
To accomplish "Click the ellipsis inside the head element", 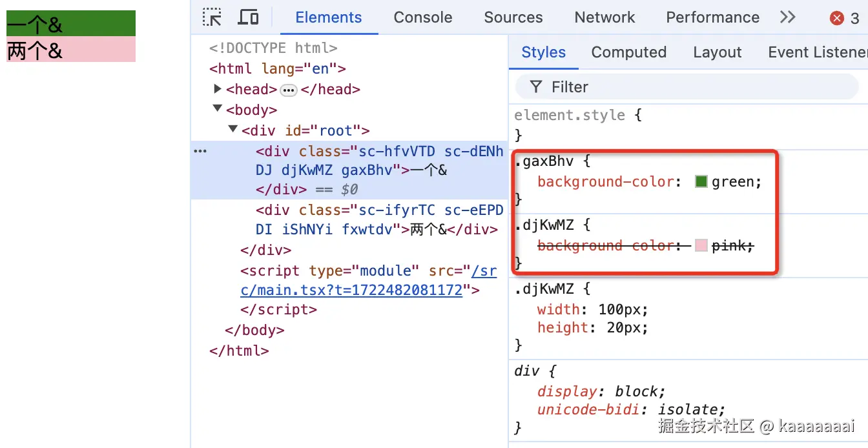I will tap(288, 90).
